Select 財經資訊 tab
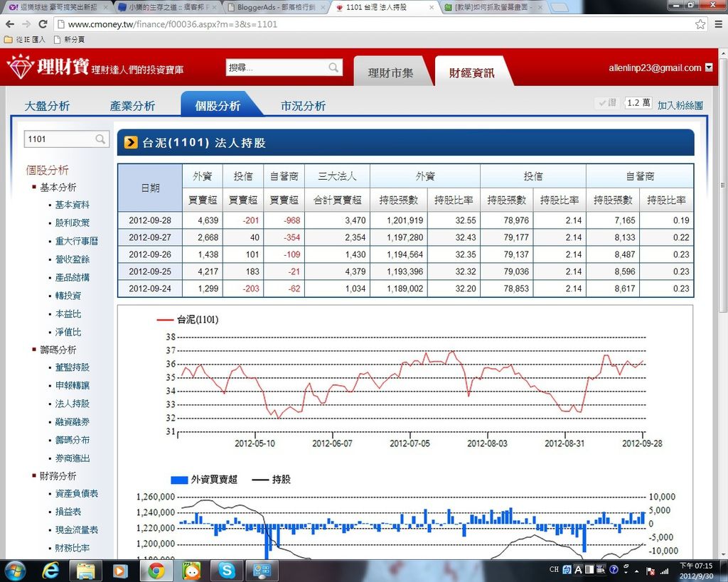This screenshot has height=582, width=728. (x=472, y=72)
